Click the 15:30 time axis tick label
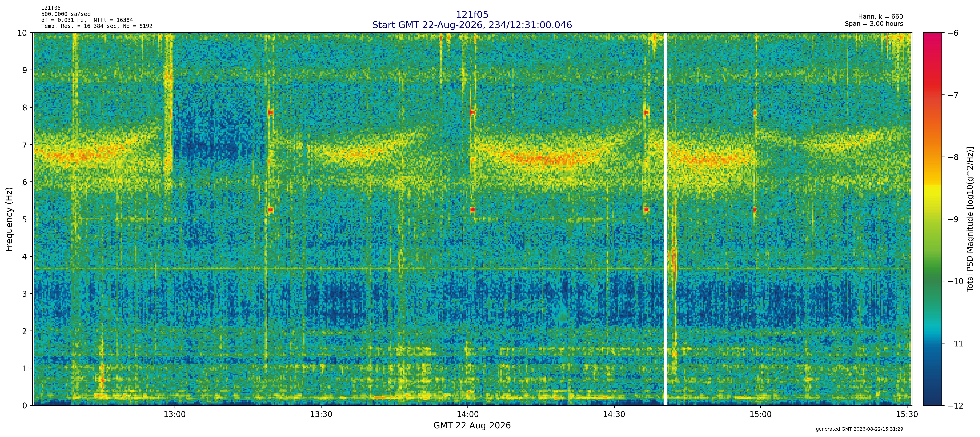The width and height of the screenshot is (980, 437). (907, 414)
